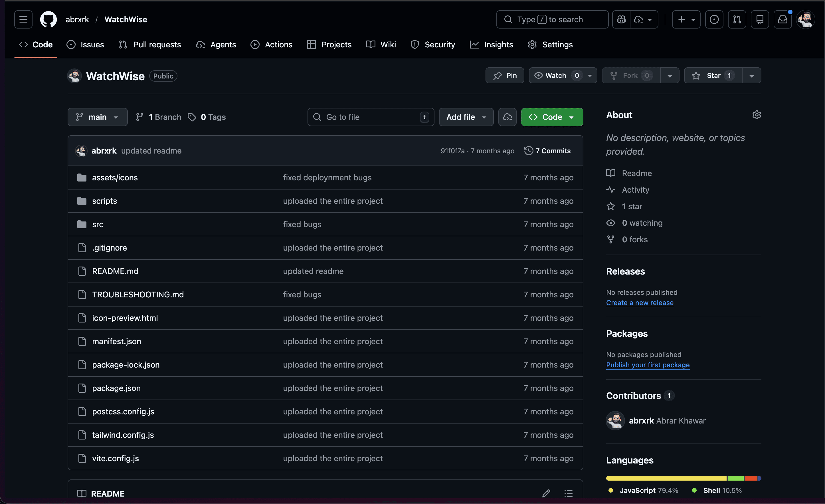Toggle Watch for this repository
This screenshot has height=504, width=825.
(556, 76)
